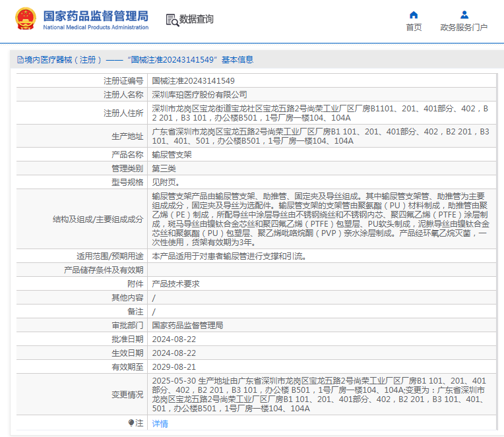This screenshot has height=437, width=504.
Task: Click the 生效日期 label
Action: pos(127,353)
